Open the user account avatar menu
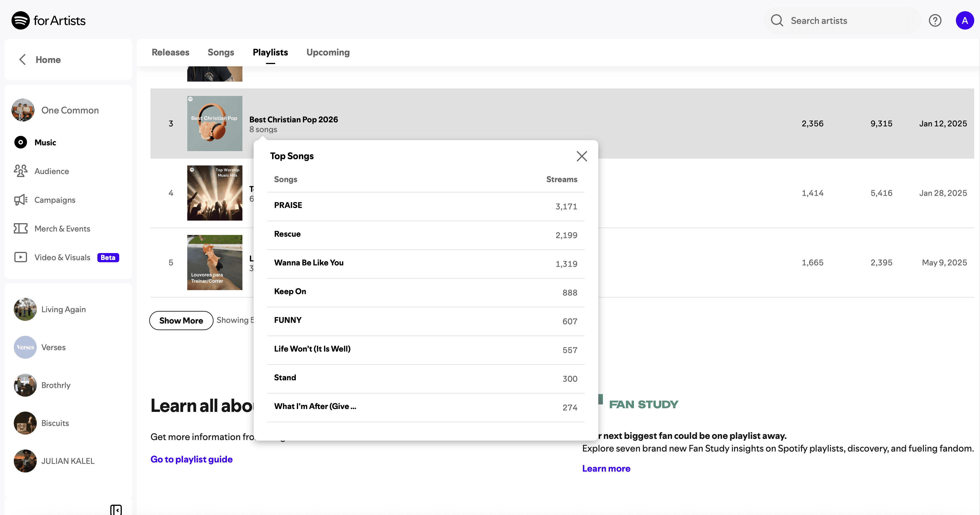 pos(964,21)
